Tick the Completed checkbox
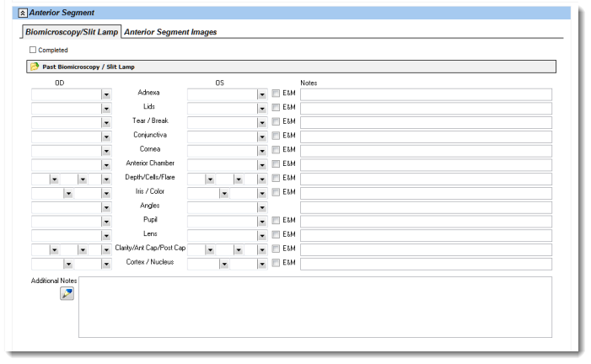Screen dimensions: 591x364 pyautogui.click(x=33, y=50)
